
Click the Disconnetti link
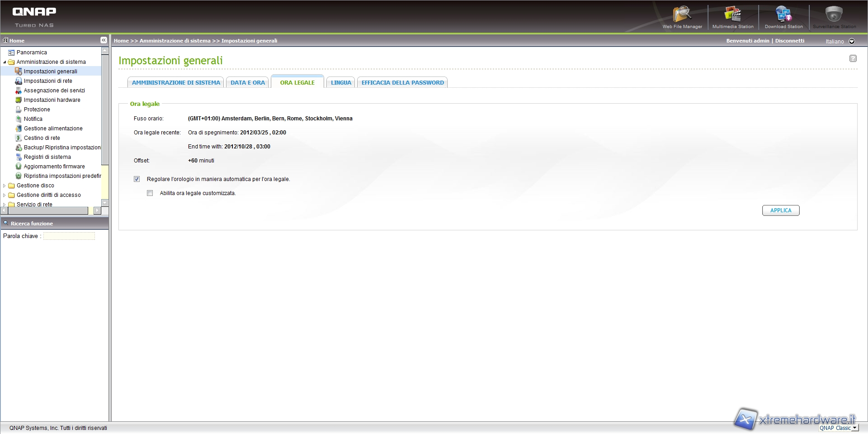tap(789, 41)
